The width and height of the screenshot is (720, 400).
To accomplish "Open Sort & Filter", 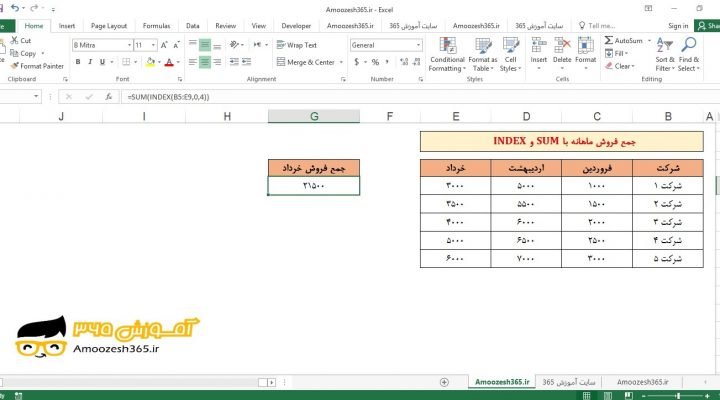I will [664, 54].
